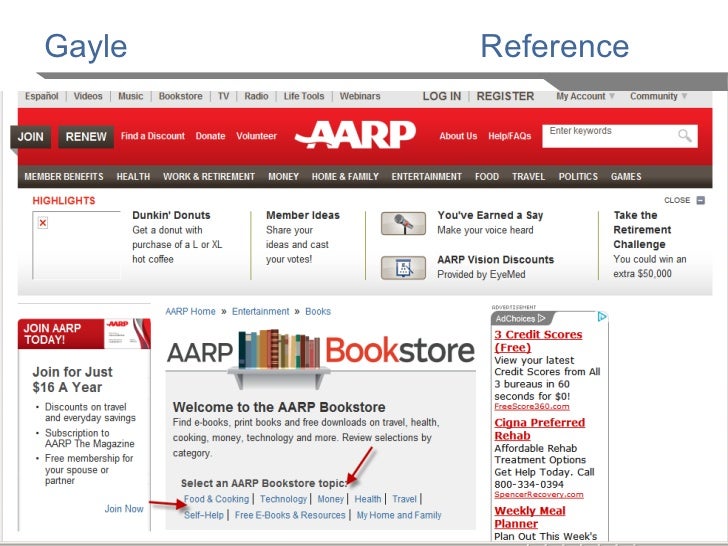Click the Member Ideas highlight title
The image size is (728, 546).
303,215
